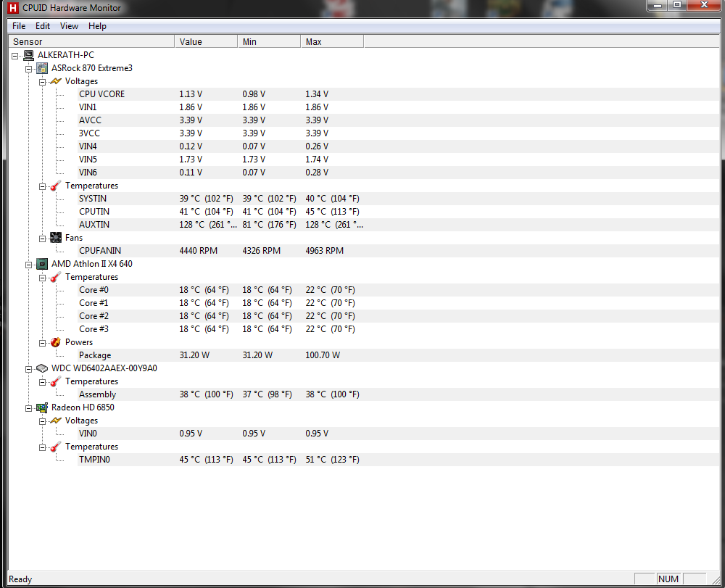Screen dimensions: 725x588
Task: Click the Sensor column header
Action: tap(91, 41)
